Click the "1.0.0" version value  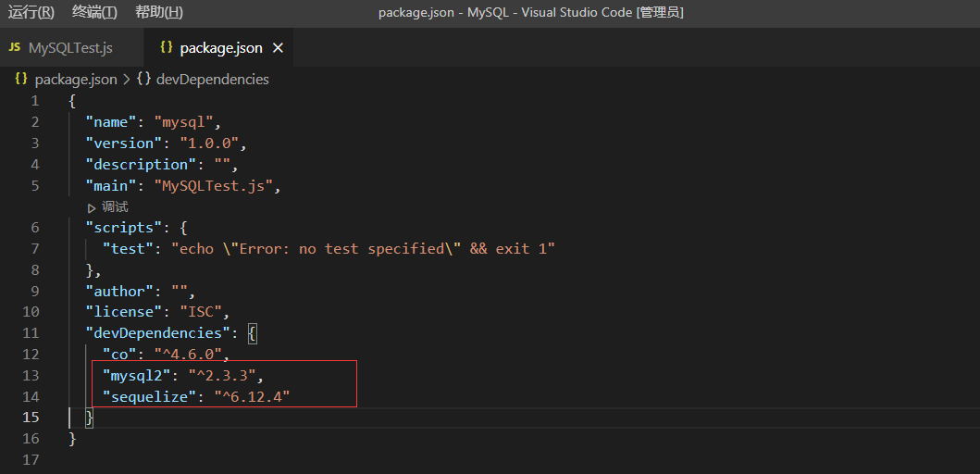210,143
